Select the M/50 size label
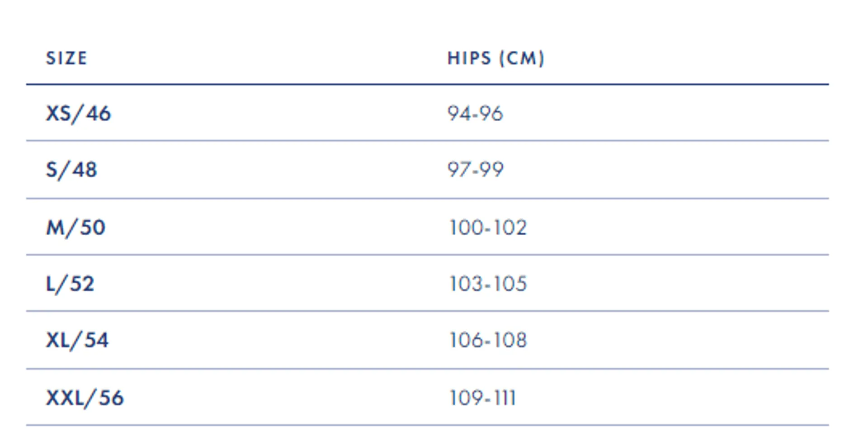The height and width of the screenshot is (442, 868). (x=75, y=227)
